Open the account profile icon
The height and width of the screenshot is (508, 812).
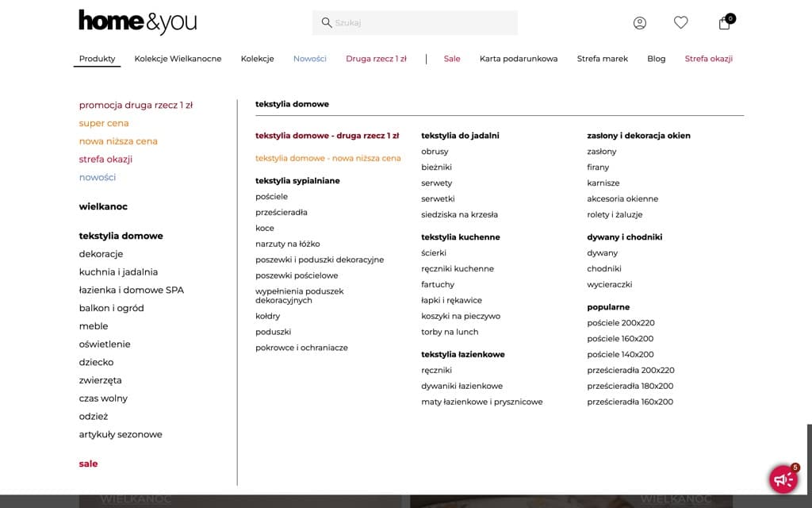[x=639, y=22]
